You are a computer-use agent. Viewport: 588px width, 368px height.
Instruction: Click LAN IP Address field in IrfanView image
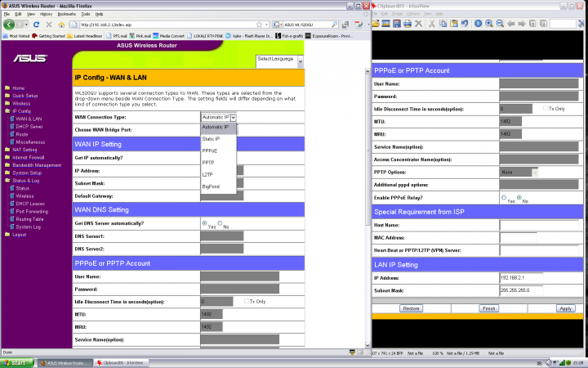point(521,278)
